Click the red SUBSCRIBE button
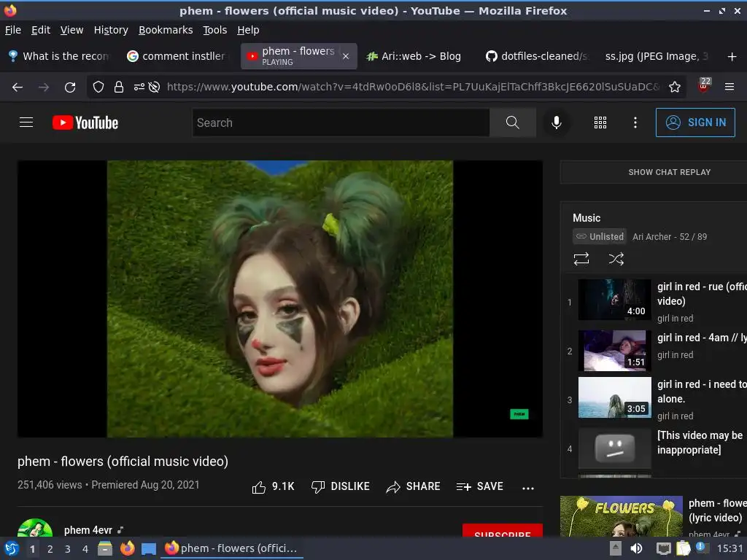This screenshot has height=560, width=747. [x=502, y=531]
